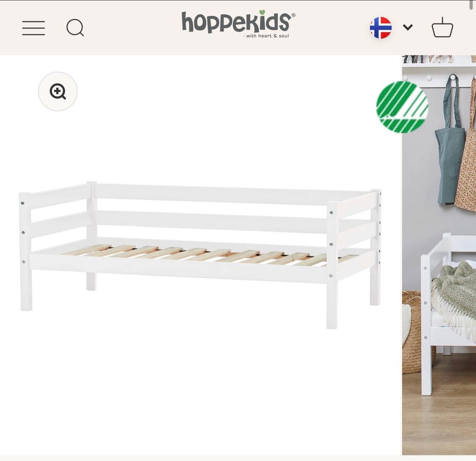Open the shopping basket
Viewport: 476px width, 461px height.
click(442, 27)
